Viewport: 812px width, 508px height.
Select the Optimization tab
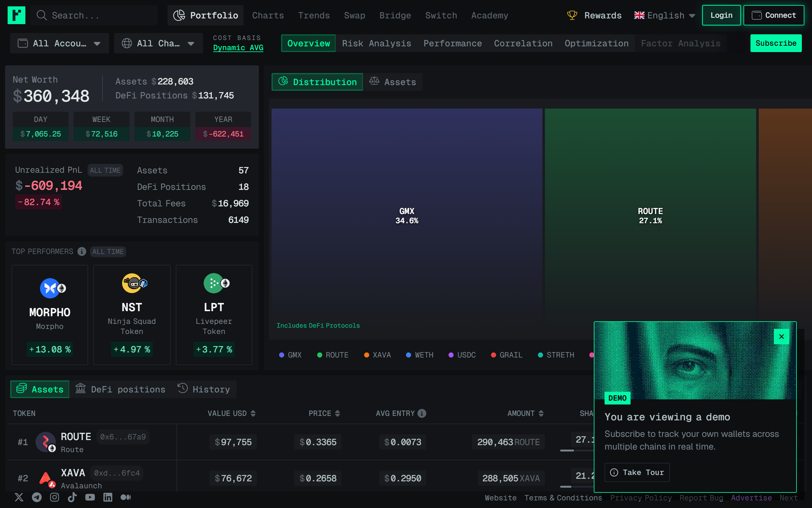(596, 43)
